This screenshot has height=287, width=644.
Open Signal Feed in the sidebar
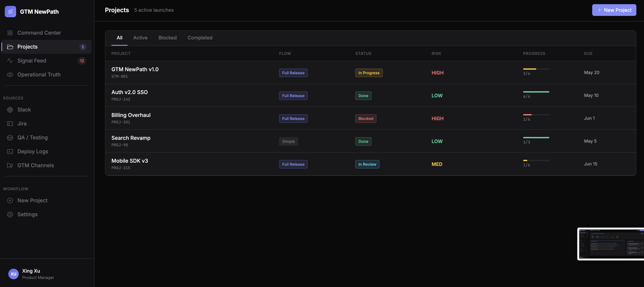point(47,61)
